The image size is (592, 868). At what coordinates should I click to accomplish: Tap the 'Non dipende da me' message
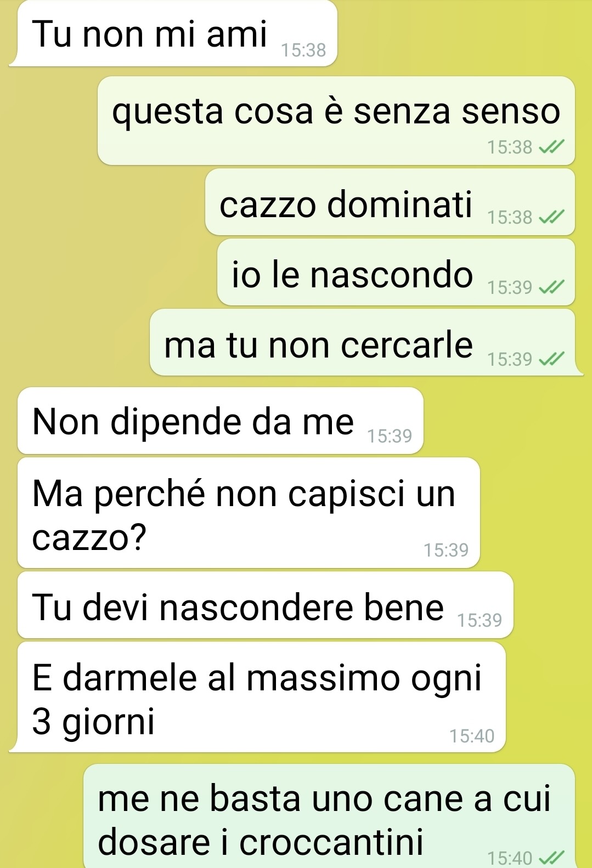tap(221, 421)
